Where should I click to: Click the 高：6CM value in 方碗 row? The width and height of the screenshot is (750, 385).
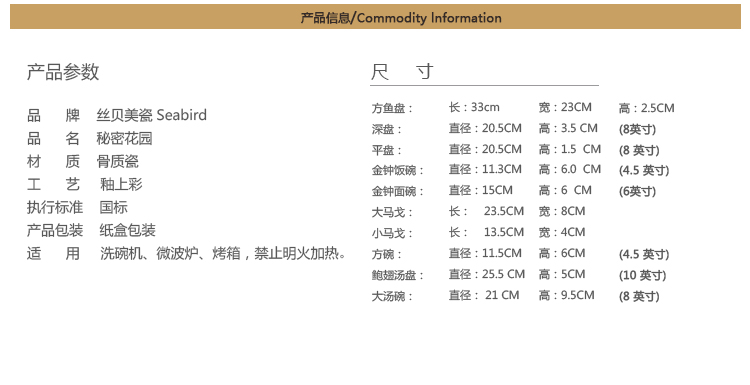point(562,254)
